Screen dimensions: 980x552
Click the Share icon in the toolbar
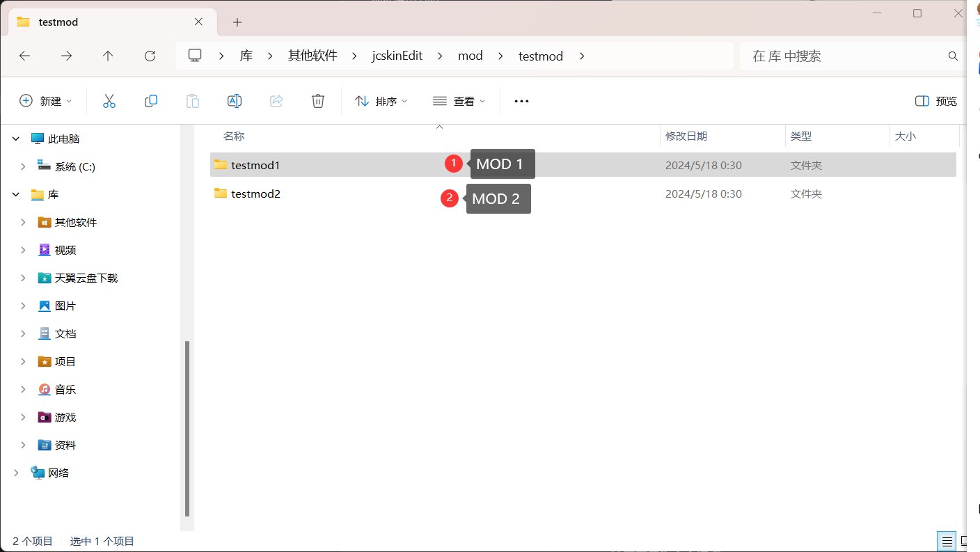(276, 100)
